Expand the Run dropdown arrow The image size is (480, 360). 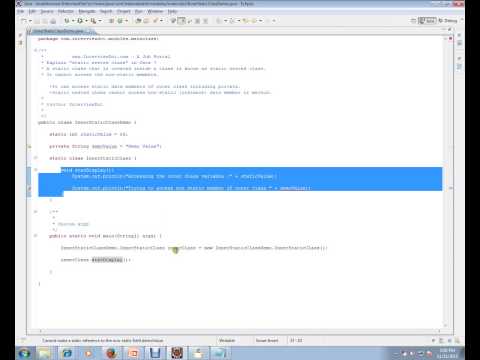[86, 21]
